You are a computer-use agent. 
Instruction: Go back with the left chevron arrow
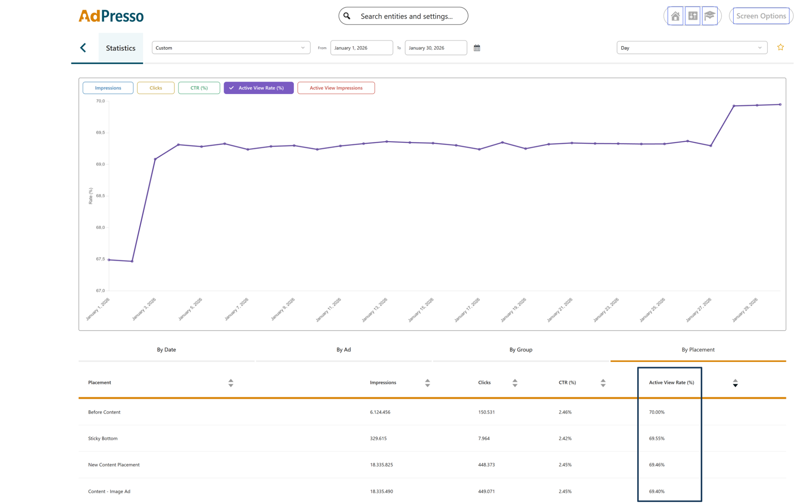click(x=83, y=48)
